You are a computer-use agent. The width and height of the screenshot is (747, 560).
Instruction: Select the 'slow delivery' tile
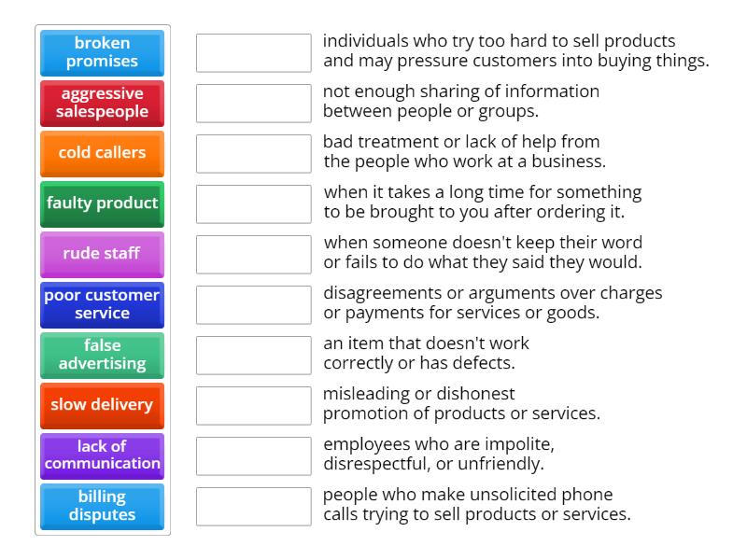pyautogui.click(x=102, y=405)
